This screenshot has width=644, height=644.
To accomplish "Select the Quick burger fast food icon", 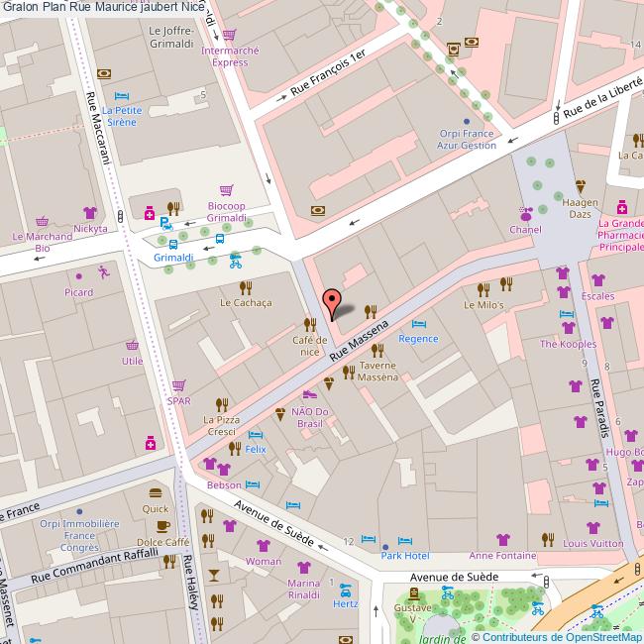I will 155,492.
